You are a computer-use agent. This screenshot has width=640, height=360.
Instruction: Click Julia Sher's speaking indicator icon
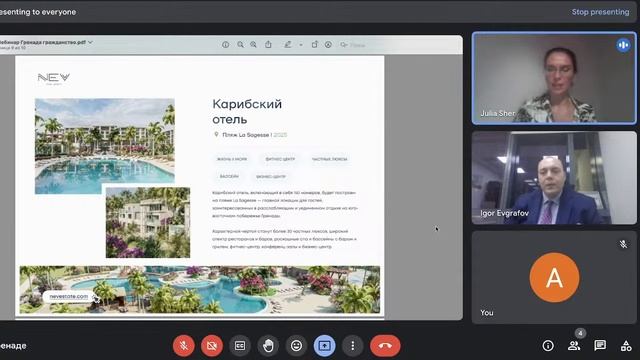(x=623, y=45)
